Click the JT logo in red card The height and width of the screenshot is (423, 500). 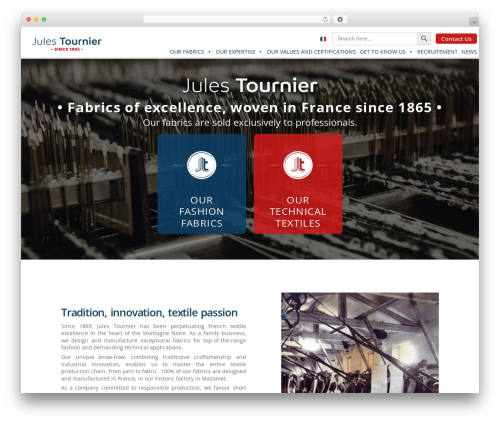pos(298,165)
